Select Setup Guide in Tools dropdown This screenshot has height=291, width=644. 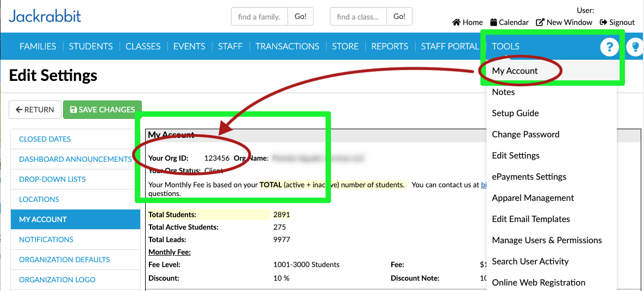[515, 113]
